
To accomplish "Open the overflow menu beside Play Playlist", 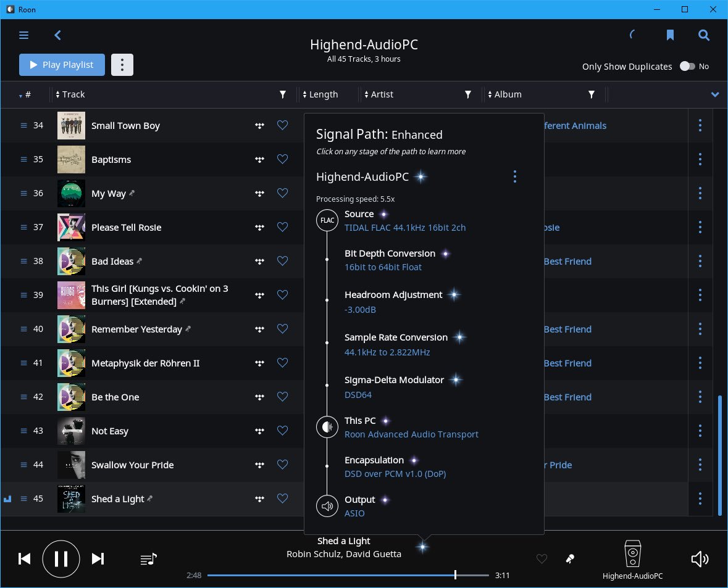I will pyautogui.click(x=122, y=64).
